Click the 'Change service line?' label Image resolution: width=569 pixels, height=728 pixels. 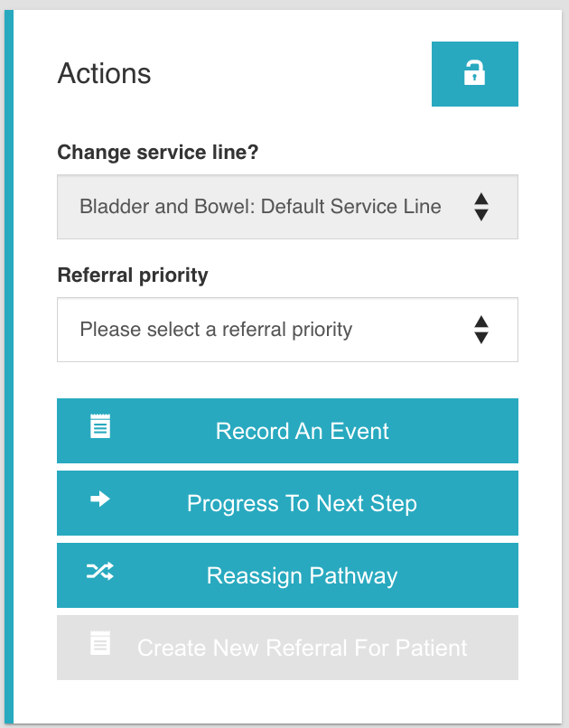(x=157, y=153)
